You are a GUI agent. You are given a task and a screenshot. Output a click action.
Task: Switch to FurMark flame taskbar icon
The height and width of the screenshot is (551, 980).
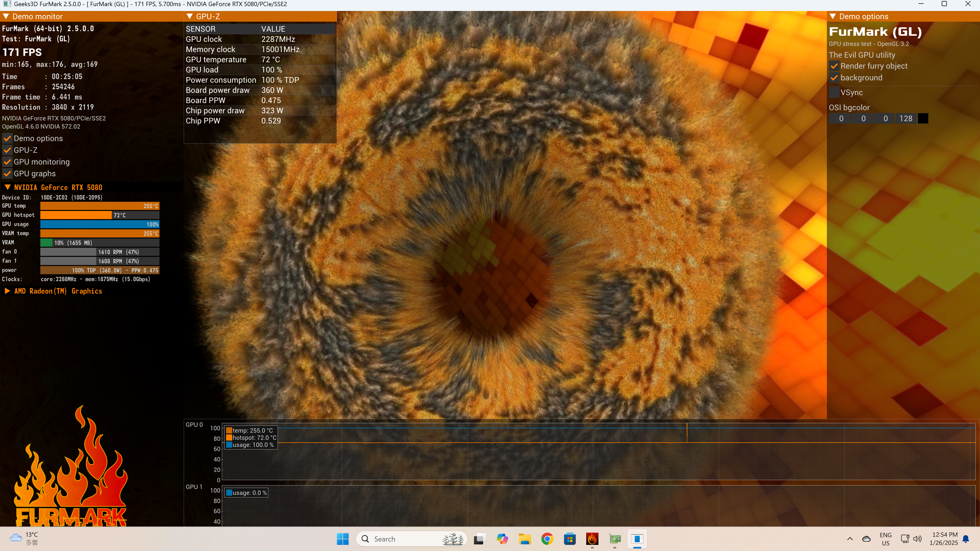[x=592, y=539]
